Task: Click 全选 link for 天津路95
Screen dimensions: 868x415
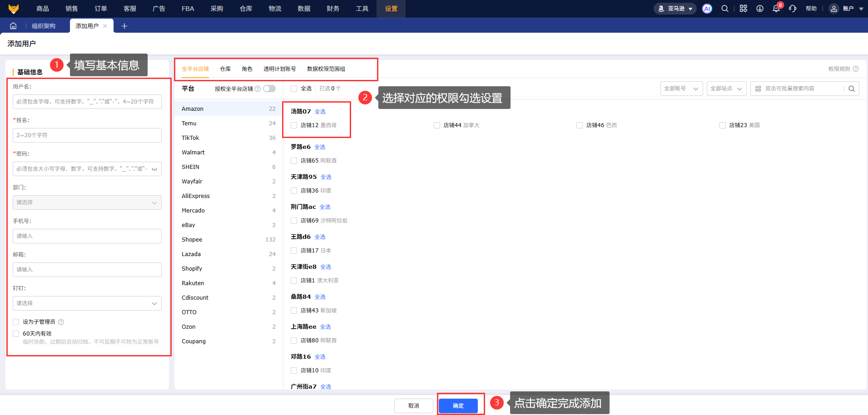Action: [x=326, y=177]
